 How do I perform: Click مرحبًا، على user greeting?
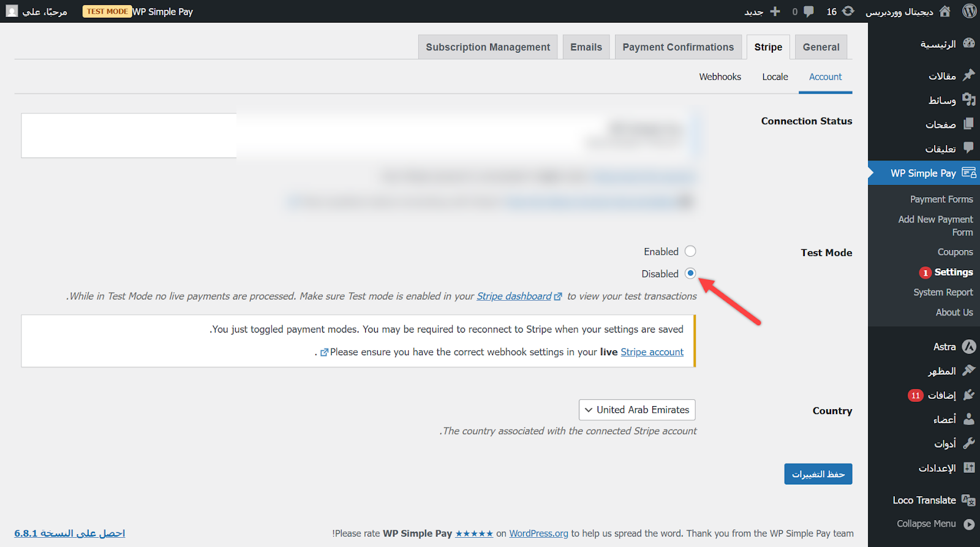(x=45, y=12)
